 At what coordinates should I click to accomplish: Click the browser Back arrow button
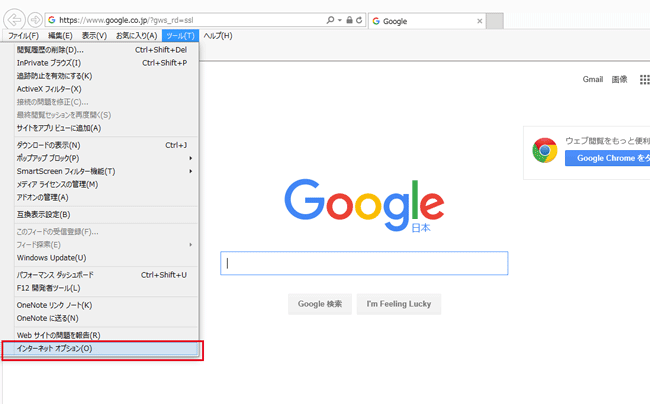15,19
